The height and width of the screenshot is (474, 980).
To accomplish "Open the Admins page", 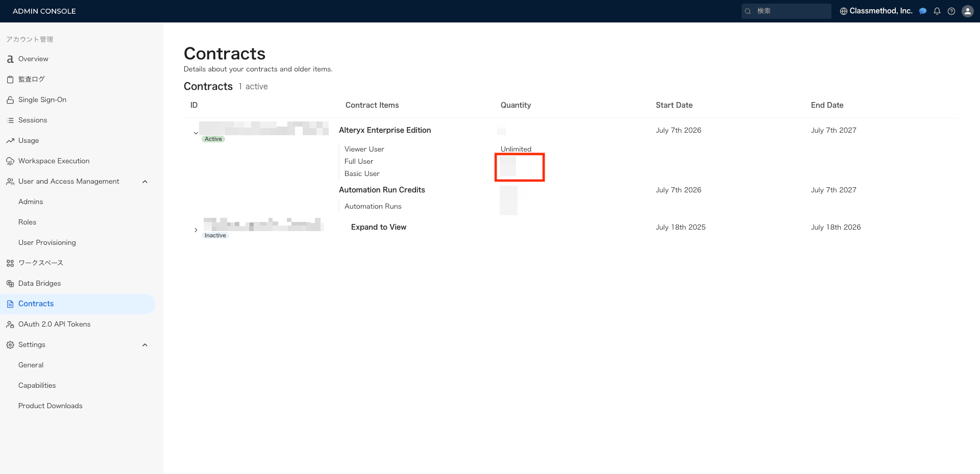I will [x=31, y=202].
